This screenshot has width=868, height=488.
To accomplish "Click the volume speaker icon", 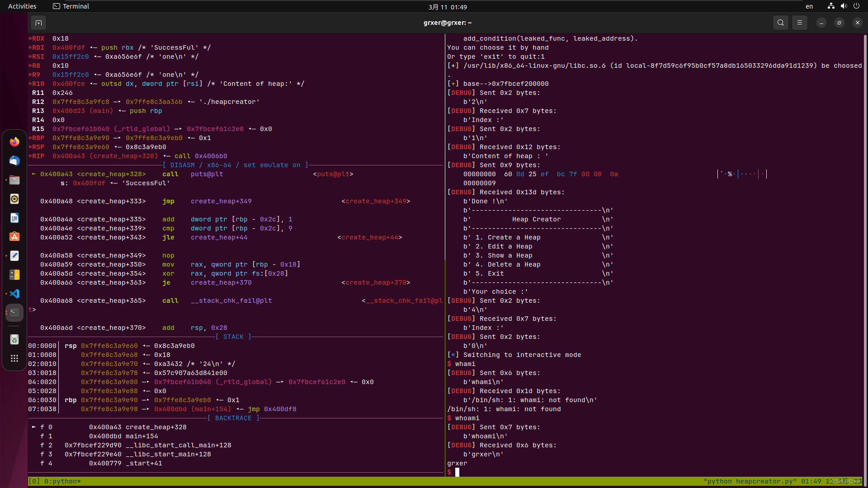I will [844, 6].
